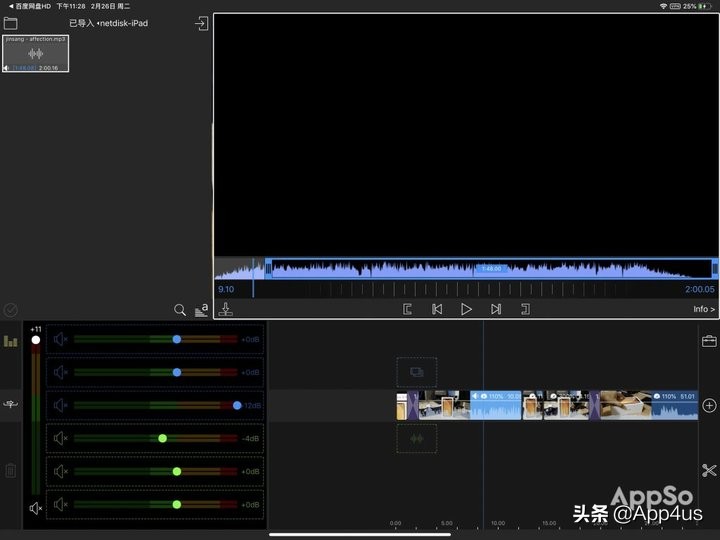This screenshot has width=720, height=540.
Task: Tap the add clip plus icon
Action: [x=709, y=405]
